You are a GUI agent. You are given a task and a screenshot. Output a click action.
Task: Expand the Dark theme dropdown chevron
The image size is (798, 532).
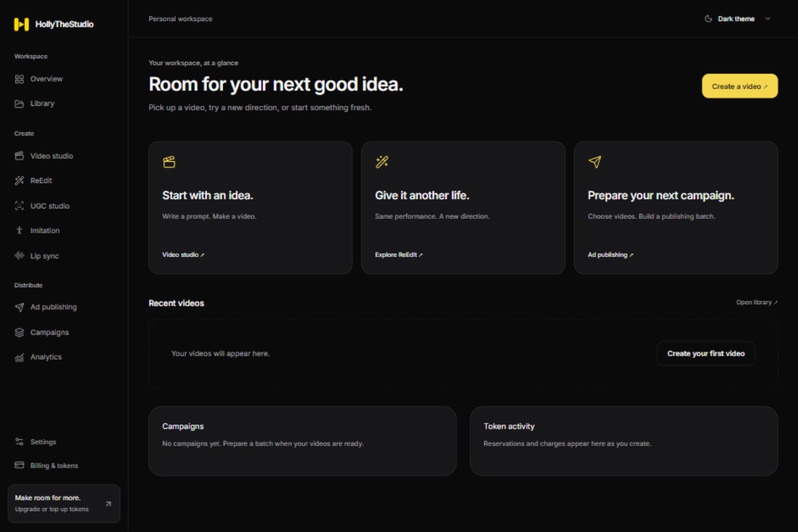[x=768, y=19]
